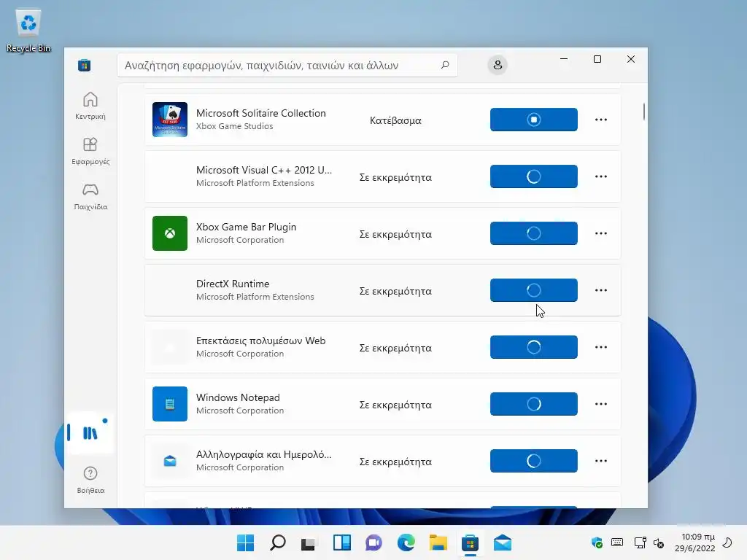The width and height of the screenshot is (747, 560).
Task: Open more options for Επεκτάσεις πολυμέσων Web
Action: 601,347
